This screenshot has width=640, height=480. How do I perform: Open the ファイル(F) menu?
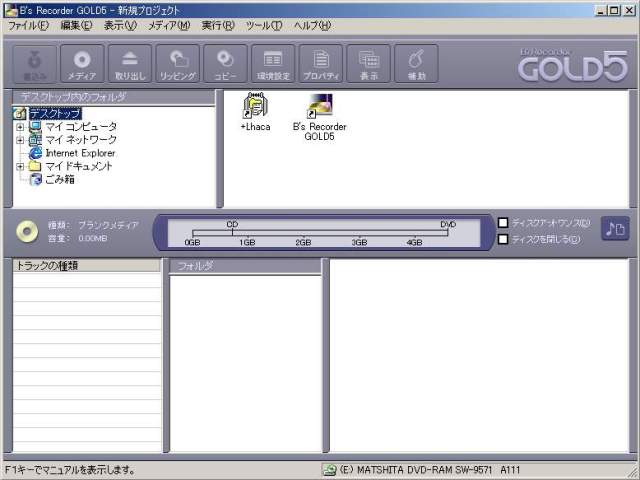coord(28,25)
